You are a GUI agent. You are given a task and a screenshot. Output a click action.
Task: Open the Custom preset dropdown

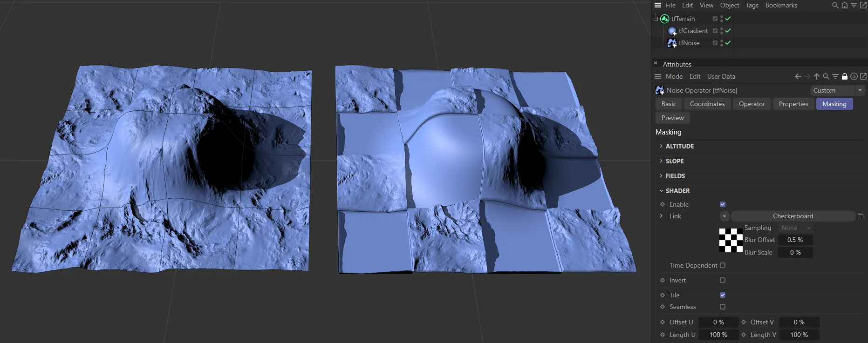click(837, 90)
